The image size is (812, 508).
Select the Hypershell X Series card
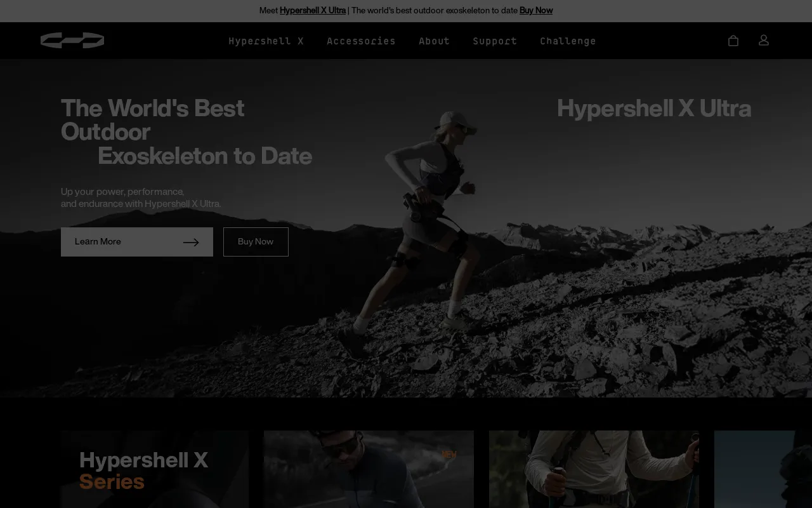pyautogui.click(x=154, y=470)
